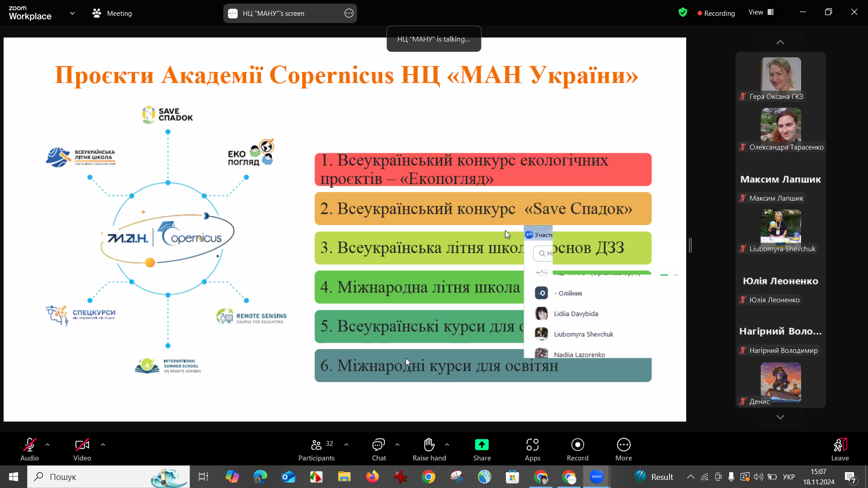Open the Zoom Workplace dropdown chevron
The image size is (868, 488).
click(x=72, y=13)
